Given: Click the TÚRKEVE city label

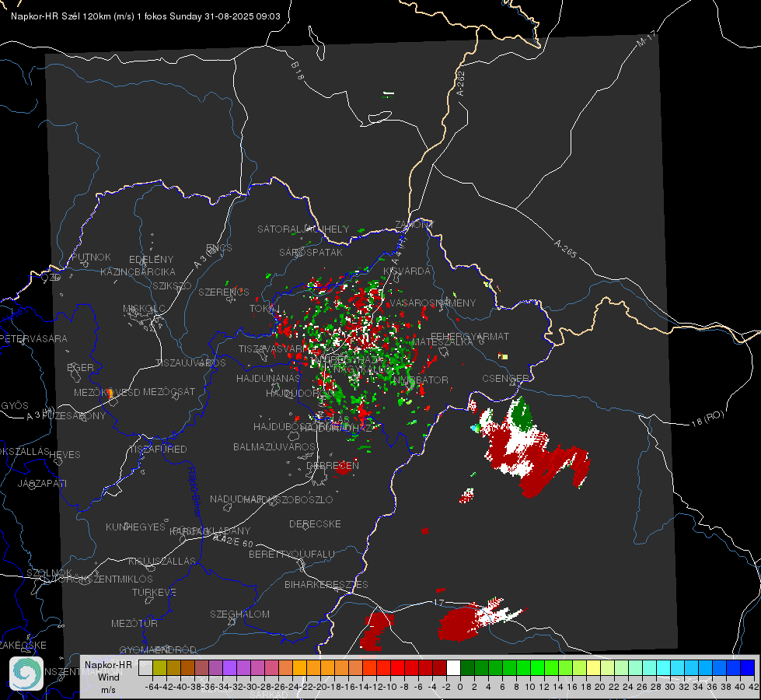Looking at the screenshot, I should 155,593.
